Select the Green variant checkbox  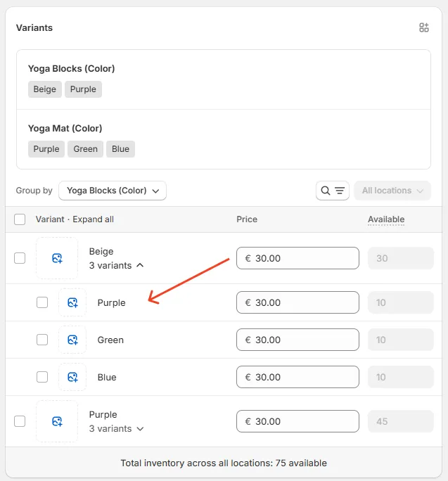42,340
